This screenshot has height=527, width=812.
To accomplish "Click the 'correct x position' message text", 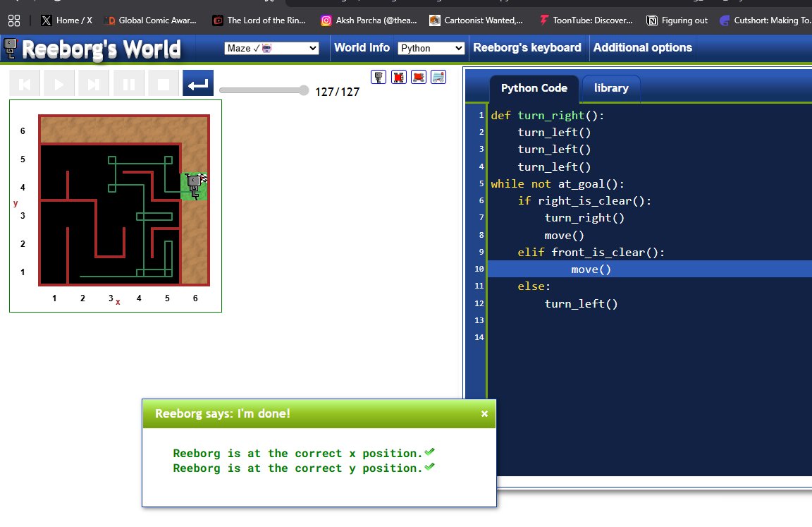I will [297, 454].
